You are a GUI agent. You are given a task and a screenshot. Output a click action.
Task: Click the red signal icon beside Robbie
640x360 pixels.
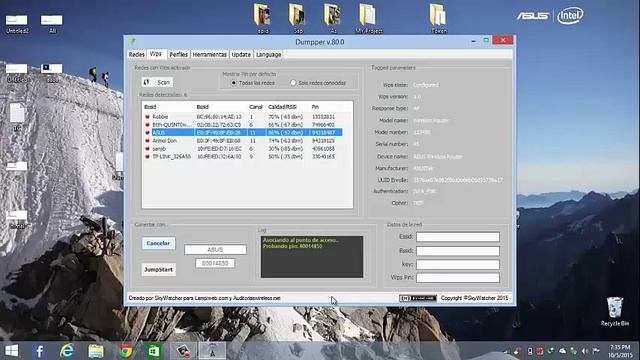(x=147, y=117)
